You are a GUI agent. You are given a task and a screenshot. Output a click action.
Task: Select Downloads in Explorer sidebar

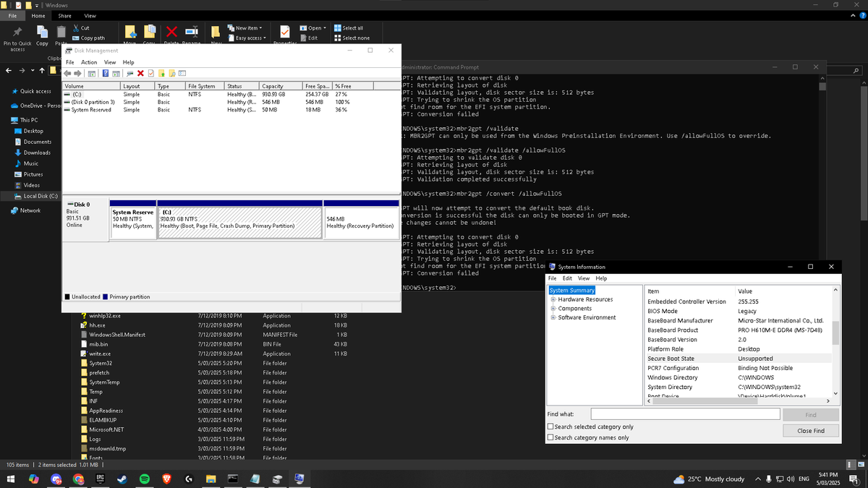click(x=36, y=153)
